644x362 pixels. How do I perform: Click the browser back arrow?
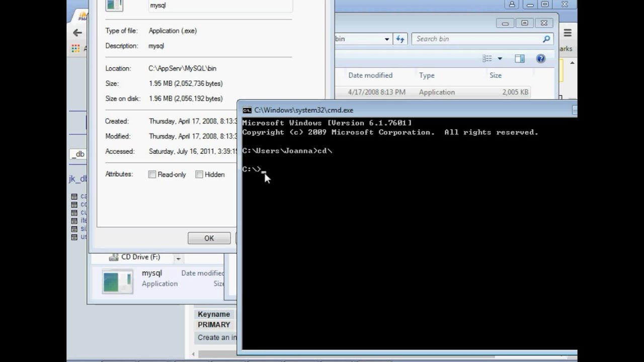tap(77, 33)
